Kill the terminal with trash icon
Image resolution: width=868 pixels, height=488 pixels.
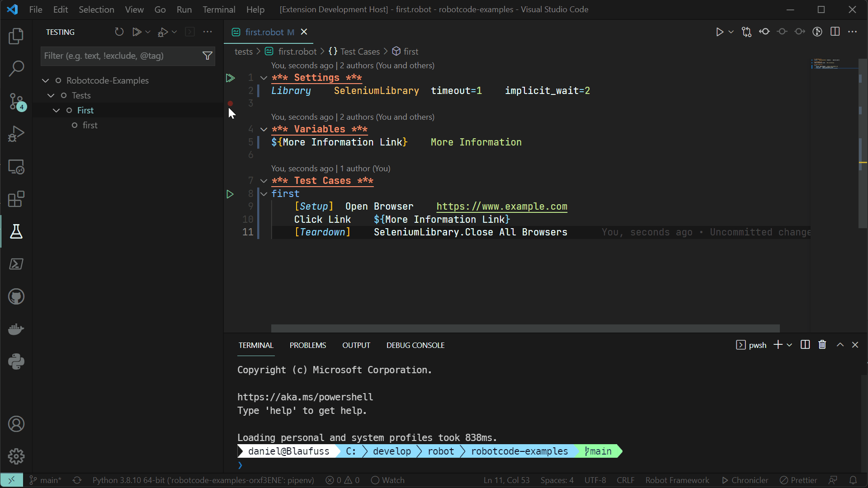click(x=822, y=345)
